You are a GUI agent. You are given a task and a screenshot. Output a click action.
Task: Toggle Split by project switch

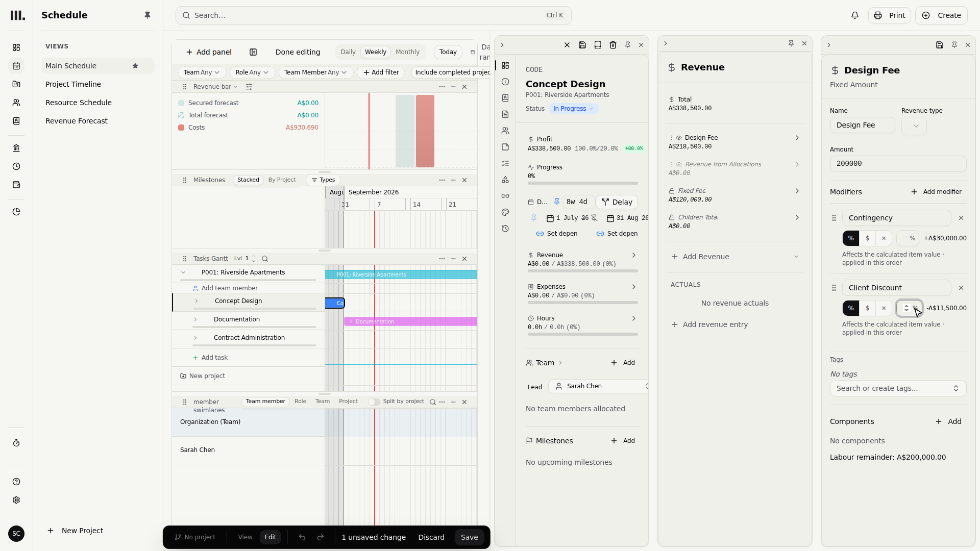coord(374,402)
